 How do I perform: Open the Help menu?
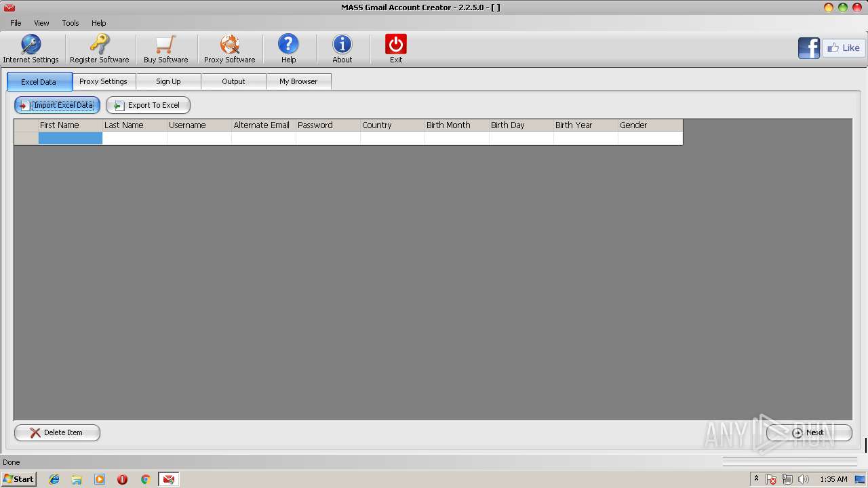[99, 23]
